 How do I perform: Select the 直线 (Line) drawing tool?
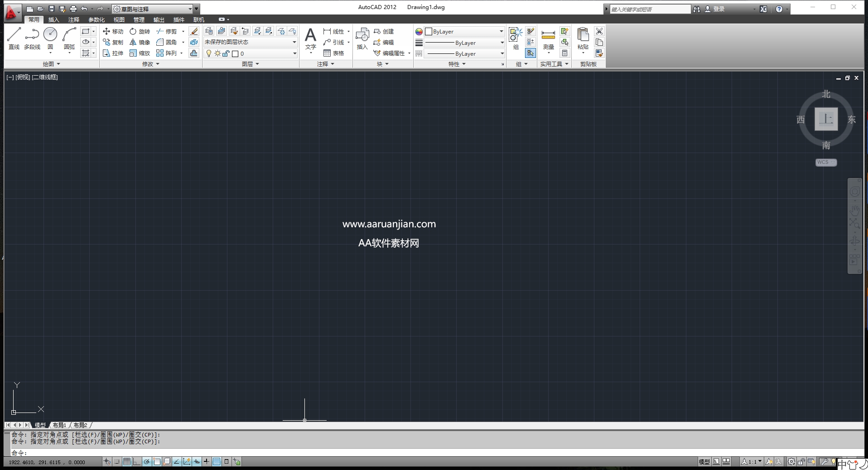click(13, 40)
